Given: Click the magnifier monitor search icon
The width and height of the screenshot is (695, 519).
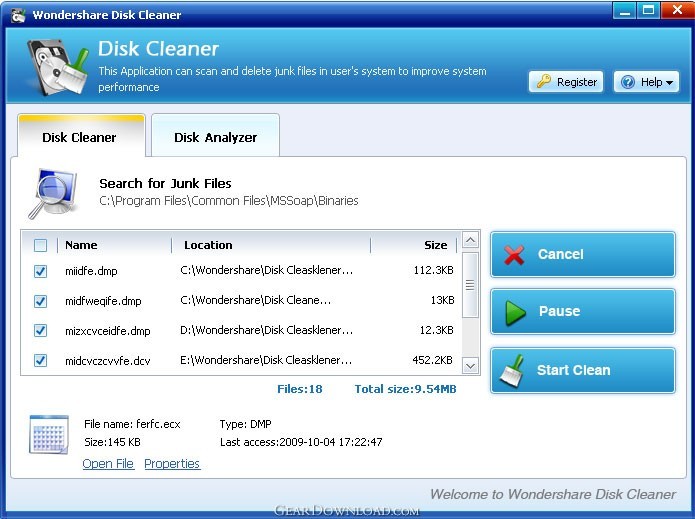Looking at the screenshot, I should click(53, 194).
